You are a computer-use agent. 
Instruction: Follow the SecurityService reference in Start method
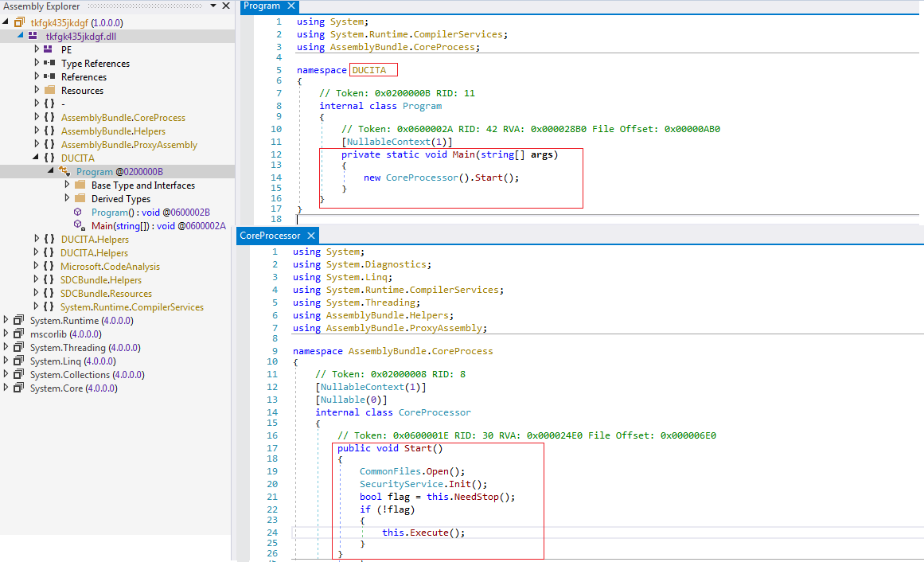pos(401,484)
